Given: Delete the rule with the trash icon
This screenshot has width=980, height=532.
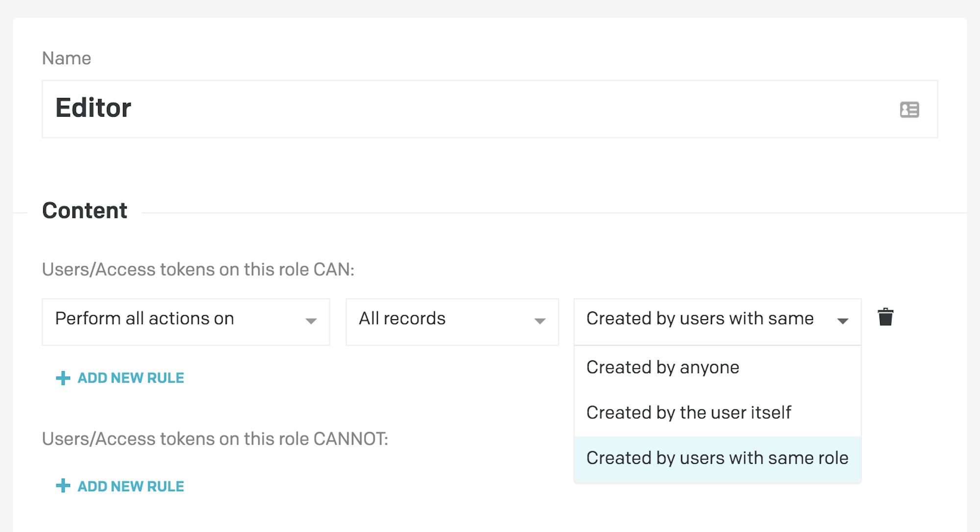Looking at the screenshot, I should click(x=885, y=317).
